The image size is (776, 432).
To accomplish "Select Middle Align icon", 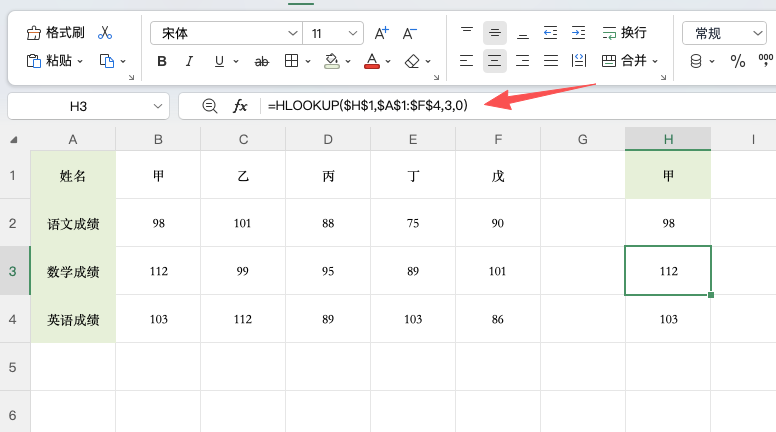I will [x=494, y=33].
